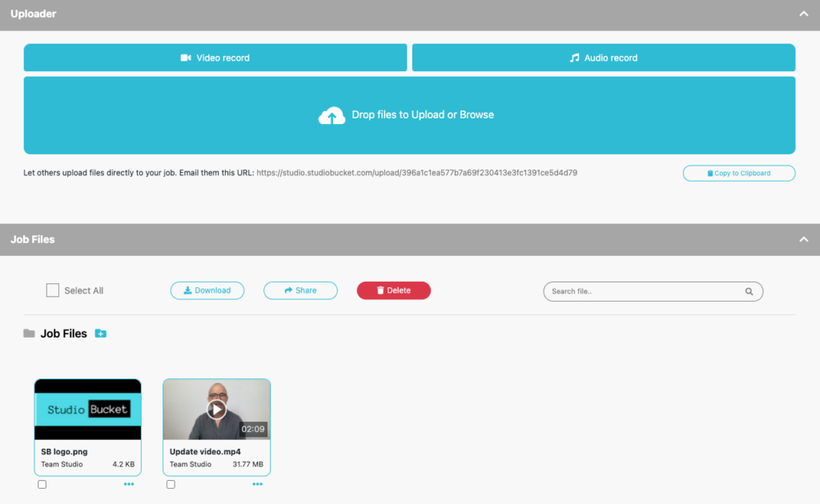
Task: Click the cloud upload icon
Action: point(332,115)
